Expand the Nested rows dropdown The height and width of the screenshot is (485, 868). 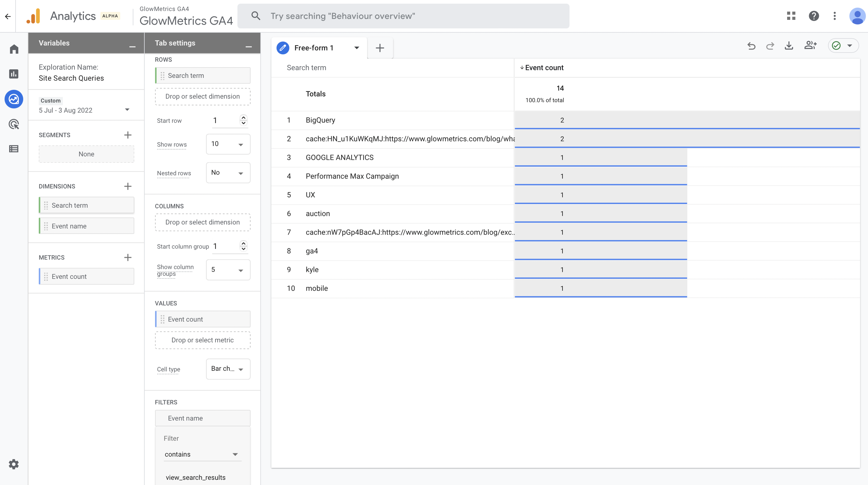pyautogui.click(x=228, y=173)
